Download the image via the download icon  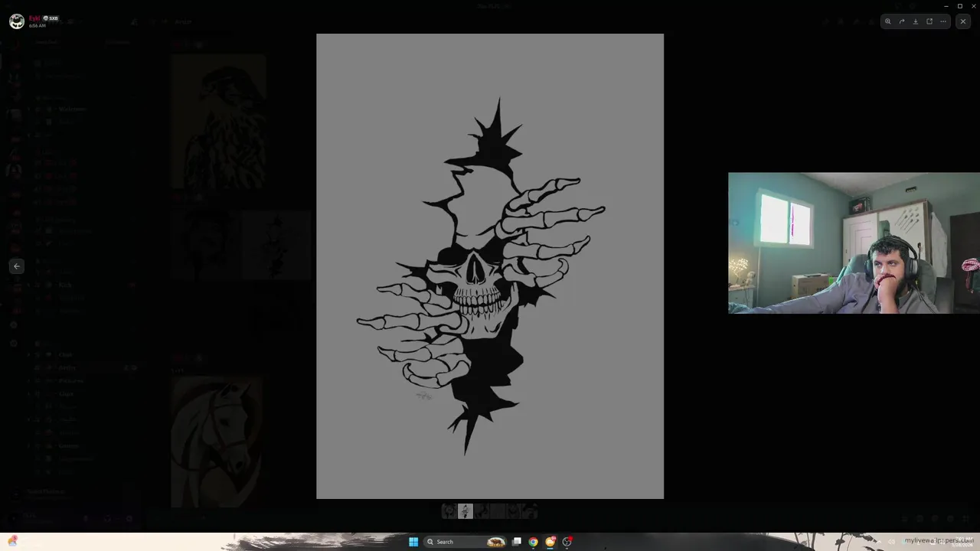point(916,21)
